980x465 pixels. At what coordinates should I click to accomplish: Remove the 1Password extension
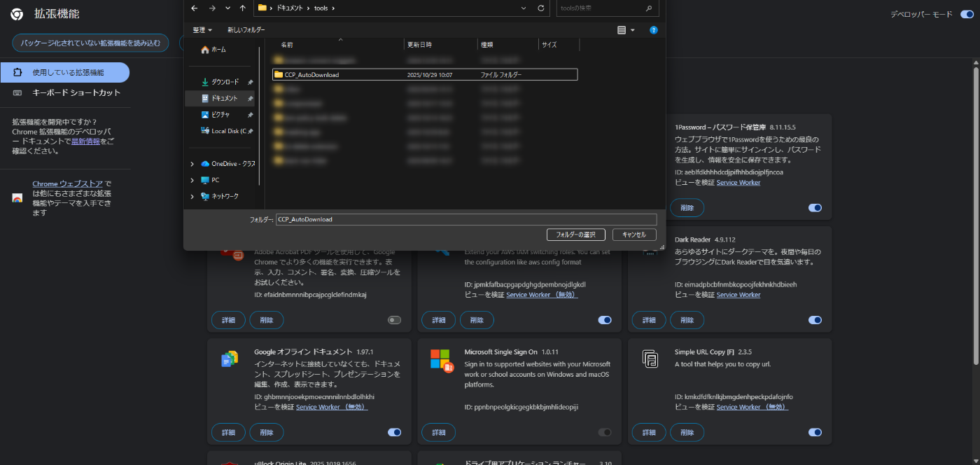click(x=687, y=208)
